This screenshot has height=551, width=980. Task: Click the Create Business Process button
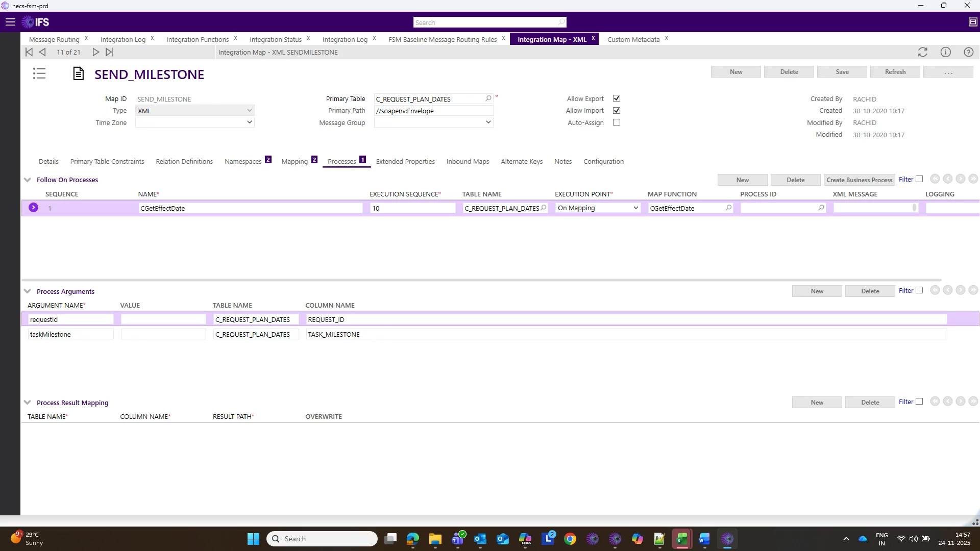pos(859,180)
